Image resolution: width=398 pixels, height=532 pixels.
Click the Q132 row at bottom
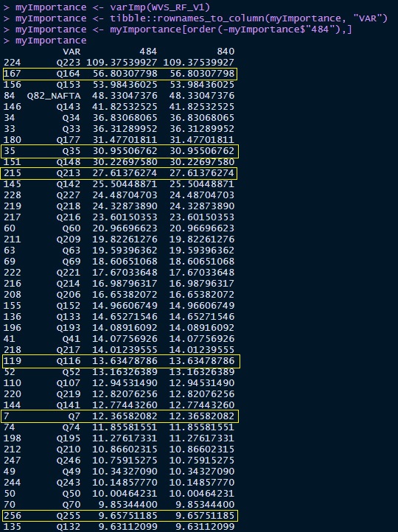119,527
